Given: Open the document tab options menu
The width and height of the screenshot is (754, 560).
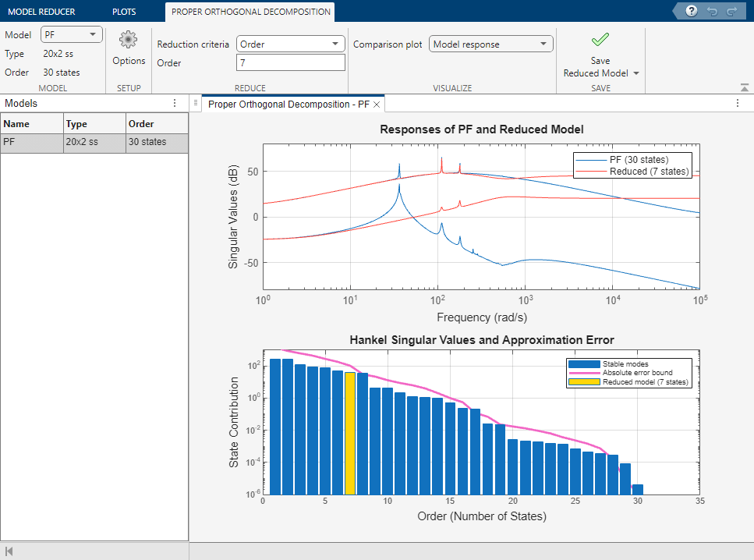Looking at the screenshot, I should [738, 103].
